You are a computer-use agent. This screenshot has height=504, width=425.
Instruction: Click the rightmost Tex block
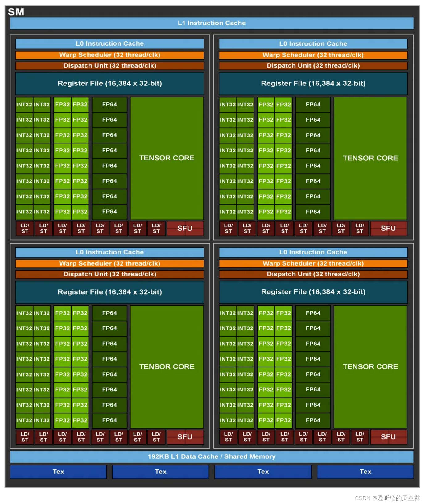(365, 472)
